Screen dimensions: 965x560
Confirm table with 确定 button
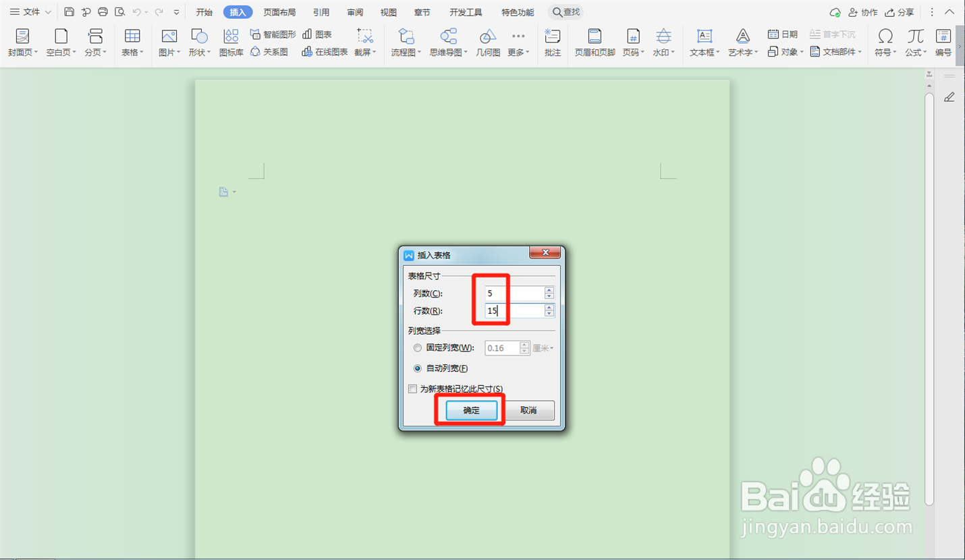[x=471, y=410]
